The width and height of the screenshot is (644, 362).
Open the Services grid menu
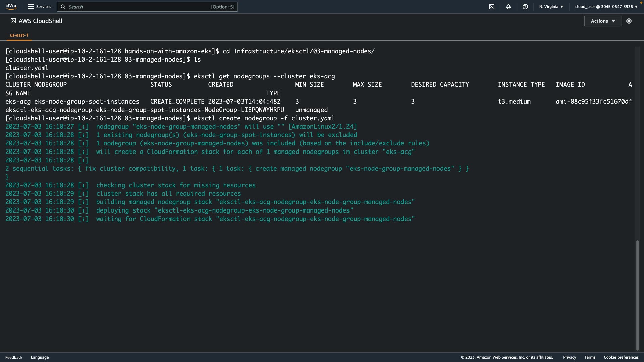[x=31, y=7]
